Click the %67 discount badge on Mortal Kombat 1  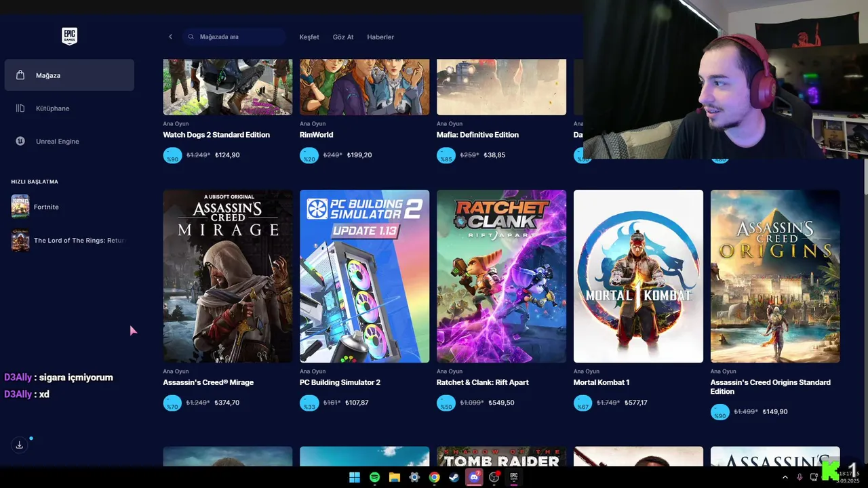583,403
